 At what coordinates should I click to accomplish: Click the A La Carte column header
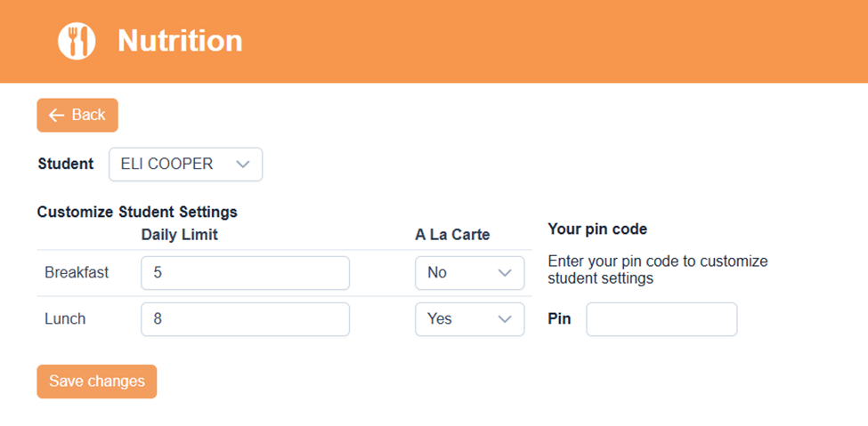pos(452,235)
